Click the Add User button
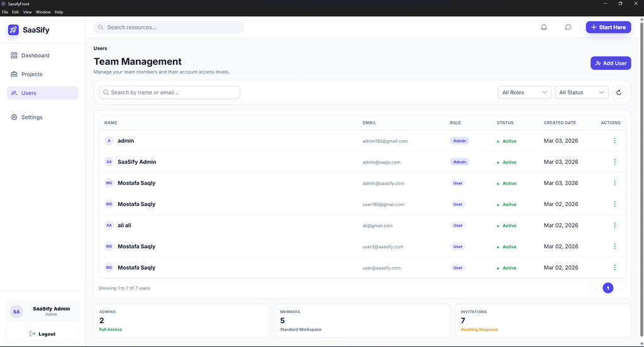Viewport: 644px width, 347px height. 610,63
